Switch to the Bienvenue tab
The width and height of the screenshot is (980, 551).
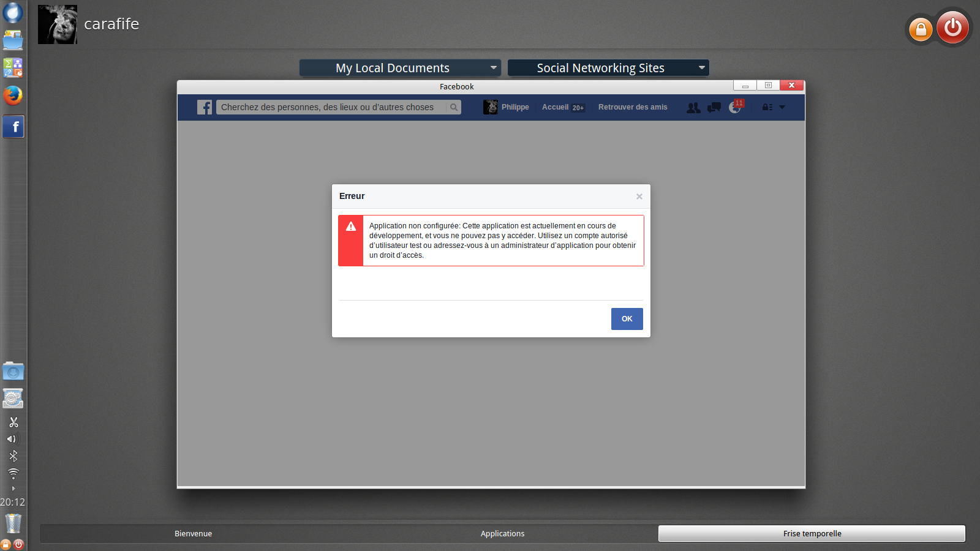pyautogui.click(x=194, y=534)
